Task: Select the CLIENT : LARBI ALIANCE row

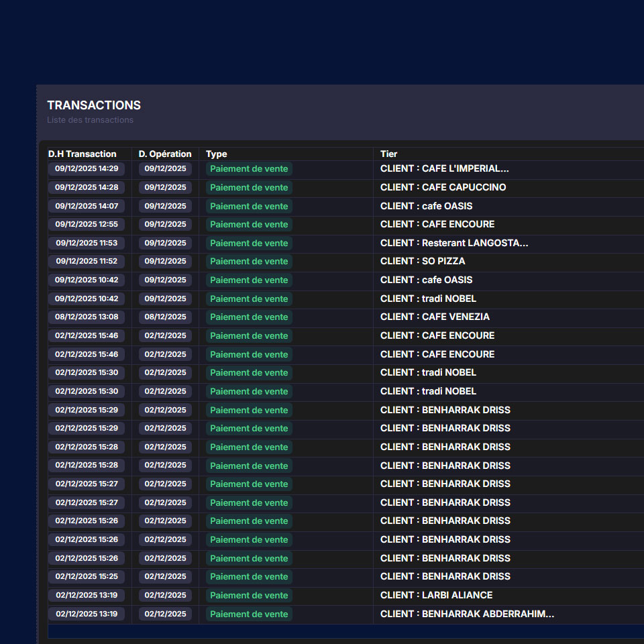Action: pos(436,595)
